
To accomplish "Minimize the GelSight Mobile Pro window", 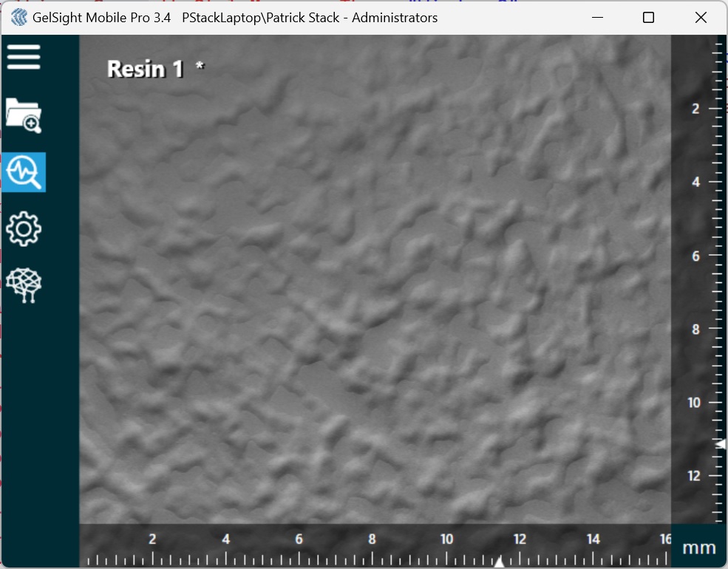I will click(596, 18).
